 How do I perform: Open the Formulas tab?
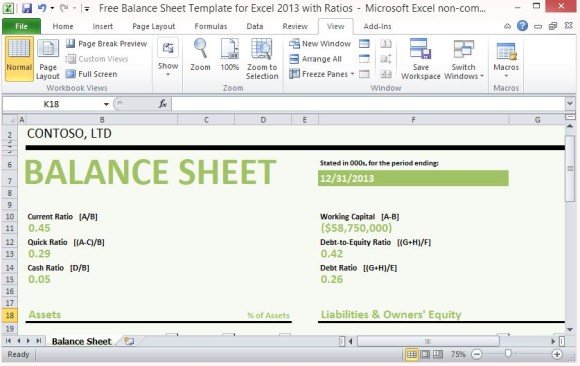[x=211, y=26]
